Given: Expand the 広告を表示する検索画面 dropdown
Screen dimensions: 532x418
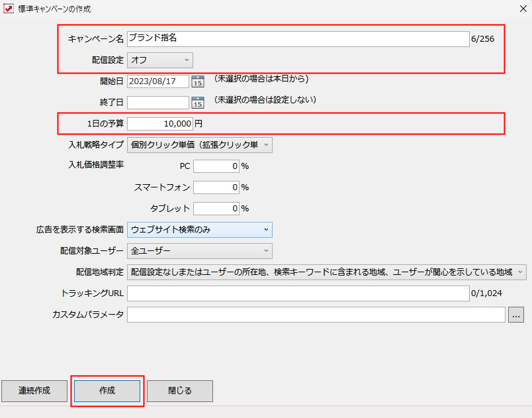Looking at the screenshot, I should pyautogui.click(x=199, y=230).
